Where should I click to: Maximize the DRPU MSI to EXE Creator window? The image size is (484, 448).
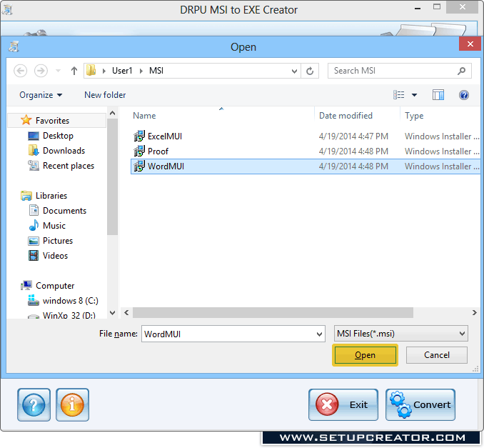(437, 7)
